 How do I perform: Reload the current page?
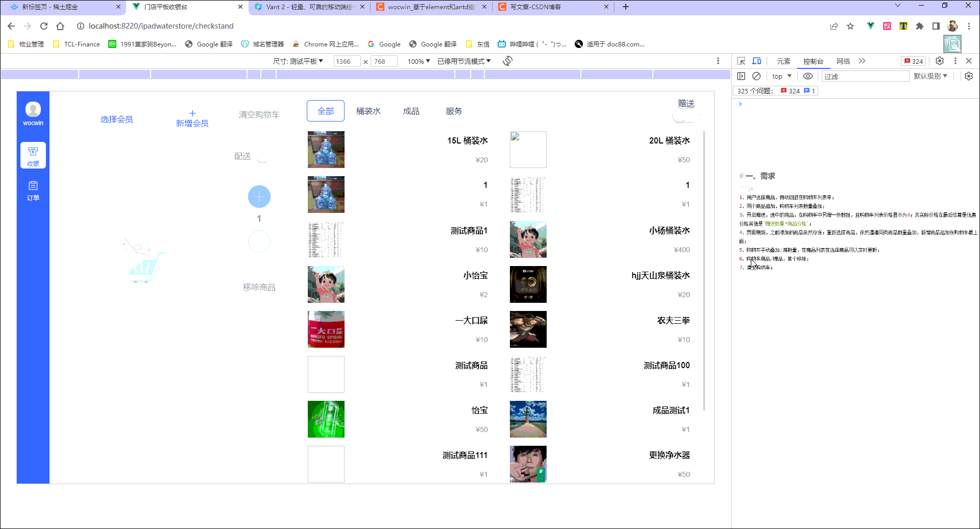coord(44,26)
